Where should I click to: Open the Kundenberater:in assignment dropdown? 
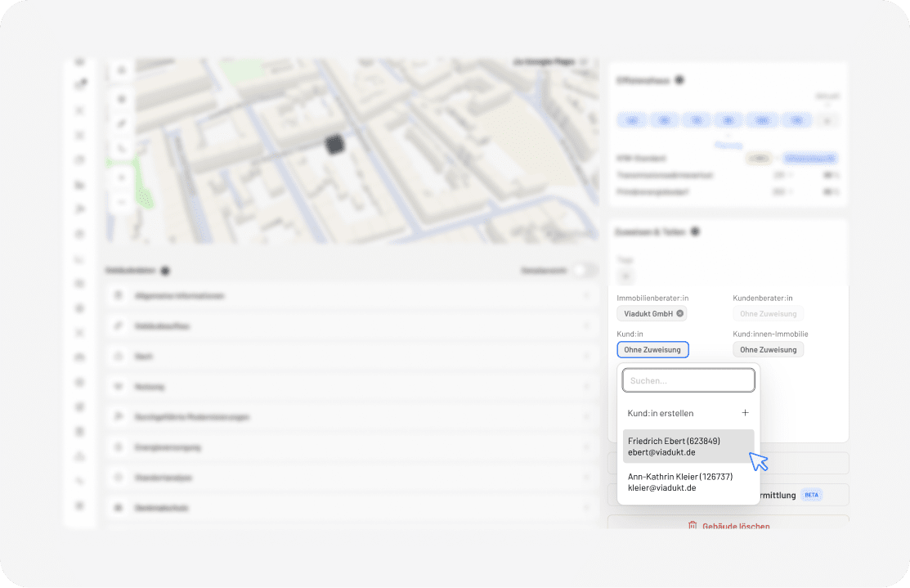768,313
